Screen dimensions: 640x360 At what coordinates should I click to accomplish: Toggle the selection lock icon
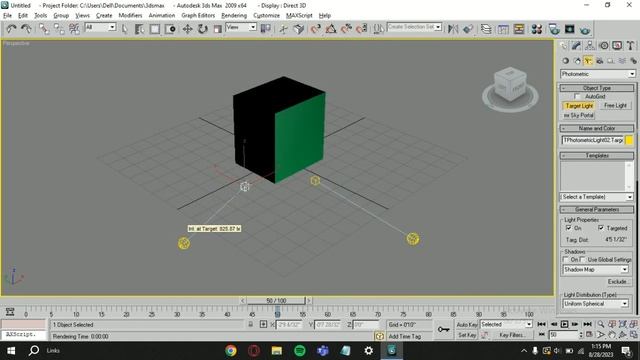pyautogui.click(x=251, y=324)
